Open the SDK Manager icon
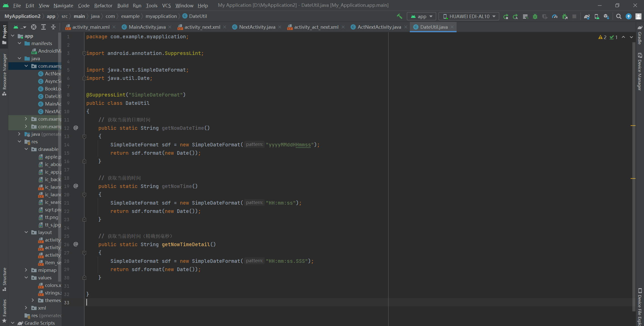Screen dimensions: 644x326 pos(607,16)
